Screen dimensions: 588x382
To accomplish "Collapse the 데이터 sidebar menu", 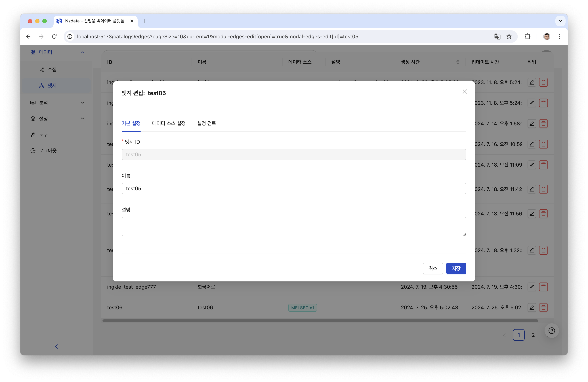I will click(83, 52).
